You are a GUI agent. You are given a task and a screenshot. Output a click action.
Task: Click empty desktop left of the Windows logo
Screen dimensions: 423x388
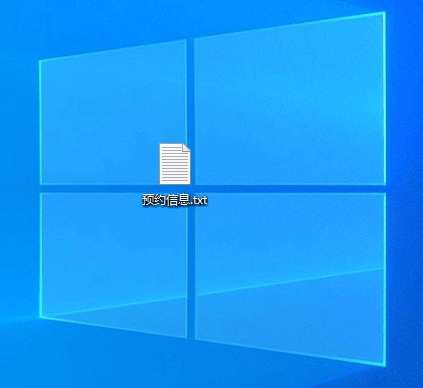18,187
